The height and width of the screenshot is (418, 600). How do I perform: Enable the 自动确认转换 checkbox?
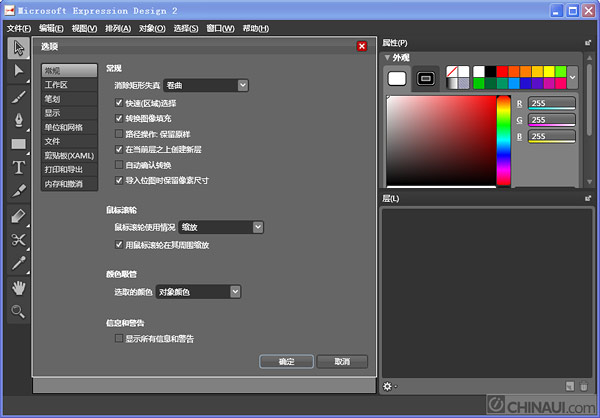point(119,165)
